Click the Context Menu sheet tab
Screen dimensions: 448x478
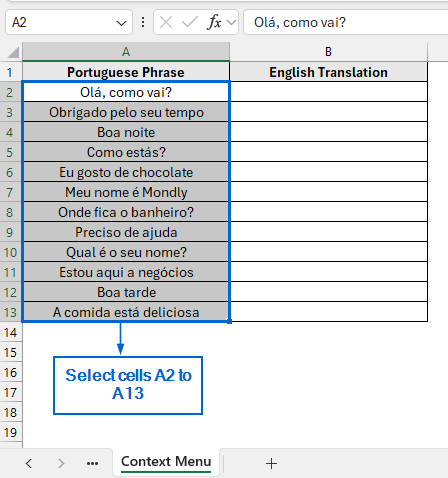click(166, 462)
